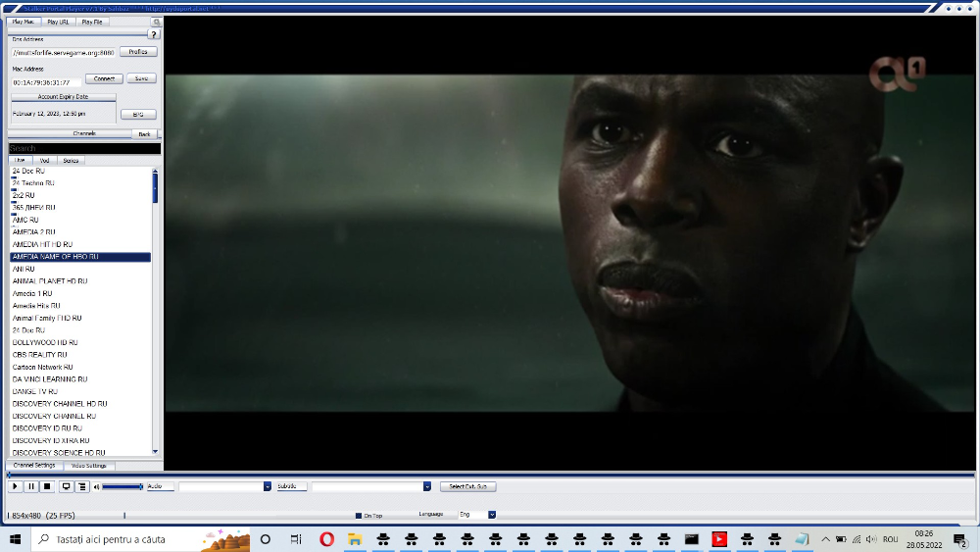Viewport: 980px width, 552px height.
Task: Open the EPG guide button
Action: pyautogui.click(x=138, y=115)
